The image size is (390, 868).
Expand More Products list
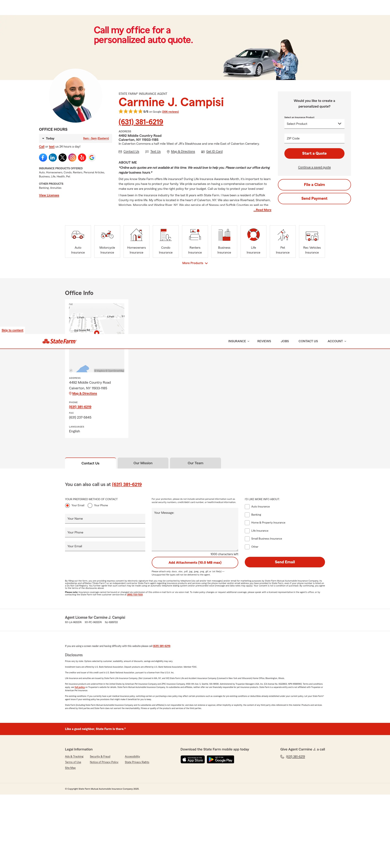(x=195, y=263)
